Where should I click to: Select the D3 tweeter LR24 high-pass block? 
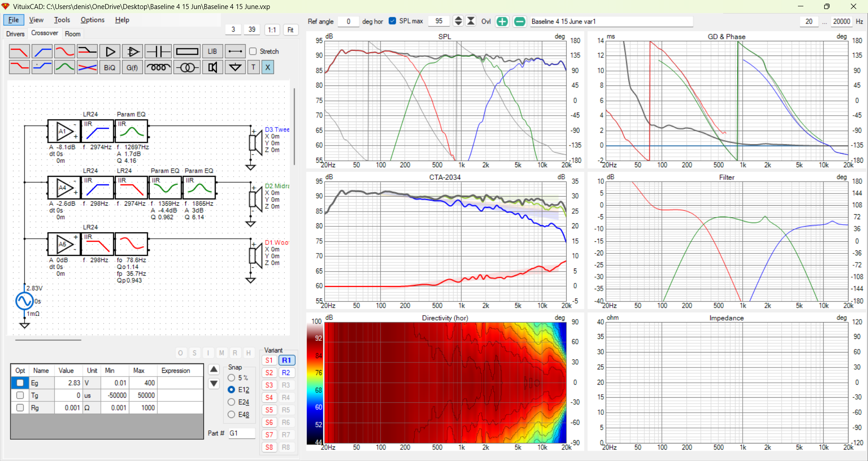pos(97,131)
